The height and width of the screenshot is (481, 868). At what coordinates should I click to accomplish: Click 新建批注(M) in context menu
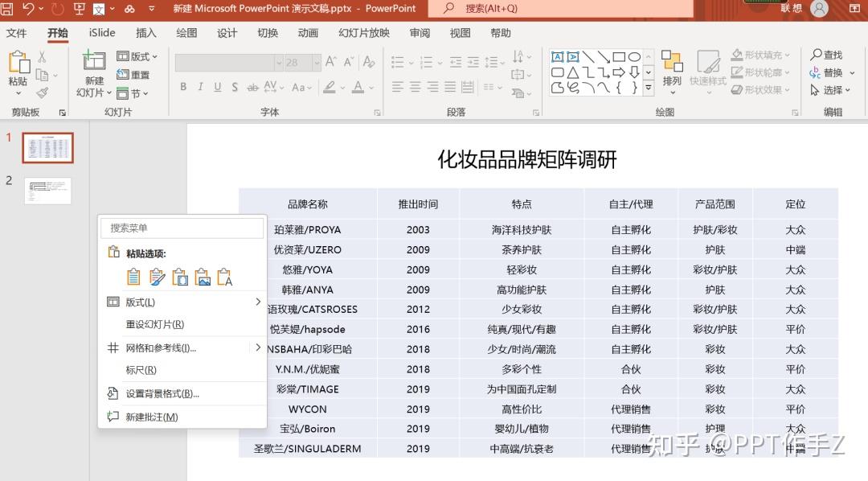pos(182,417)
